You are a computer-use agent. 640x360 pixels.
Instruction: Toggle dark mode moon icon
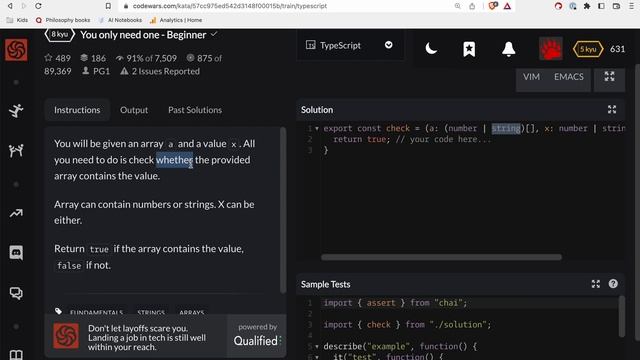(x=431, y=49)
